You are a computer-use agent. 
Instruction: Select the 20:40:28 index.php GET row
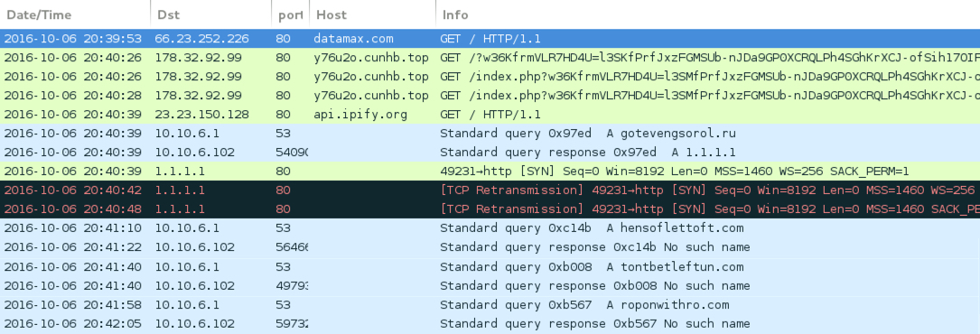pyautogui.click(x=490, y=96)
